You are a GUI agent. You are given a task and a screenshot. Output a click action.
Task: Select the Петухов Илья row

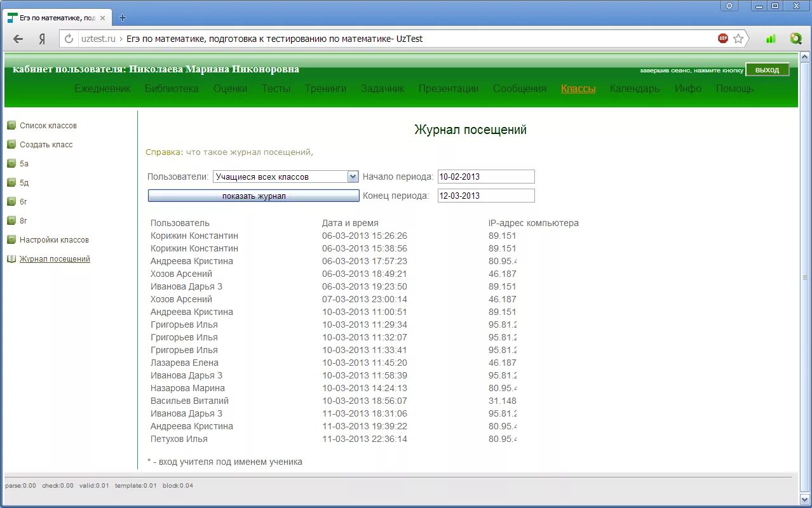(334, 439)
